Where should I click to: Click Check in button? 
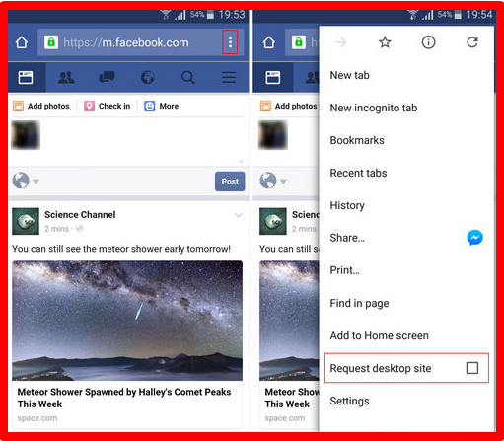(108, 106)
